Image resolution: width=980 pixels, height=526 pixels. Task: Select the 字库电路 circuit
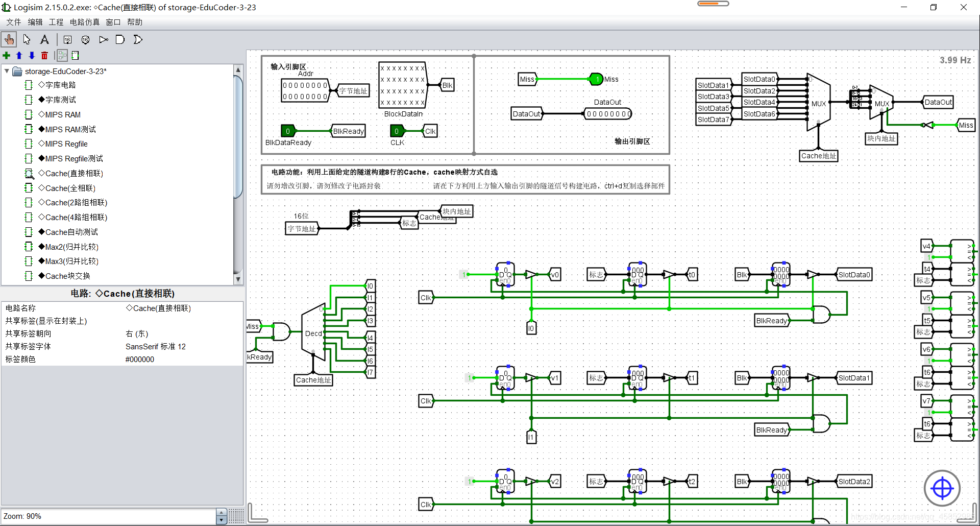57,85
